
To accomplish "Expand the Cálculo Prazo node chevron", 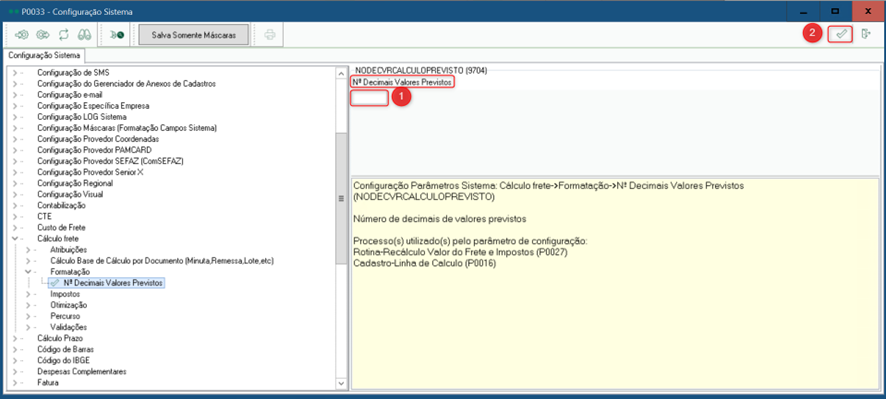I will tap(15, 338).
